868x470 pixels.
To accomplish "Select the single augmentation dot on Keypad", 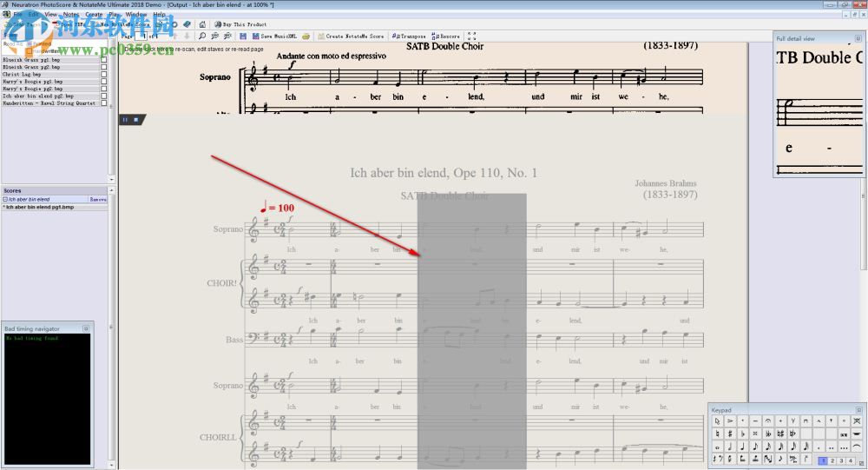I will click(819, 447).
